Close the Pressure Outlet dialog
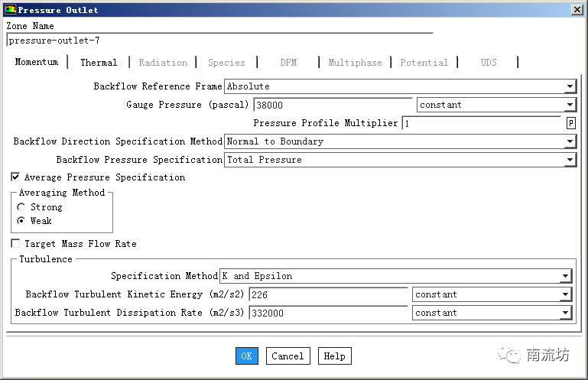 [575, 10]
